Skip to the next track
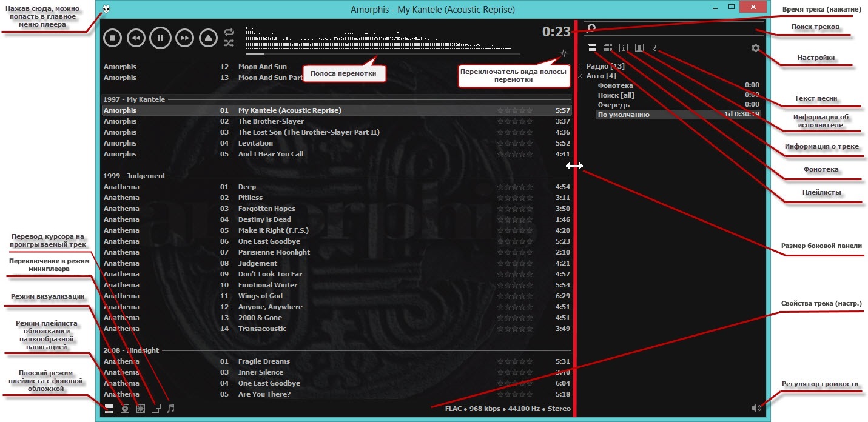Screen dimensions: 868x422 pos(185,38)
